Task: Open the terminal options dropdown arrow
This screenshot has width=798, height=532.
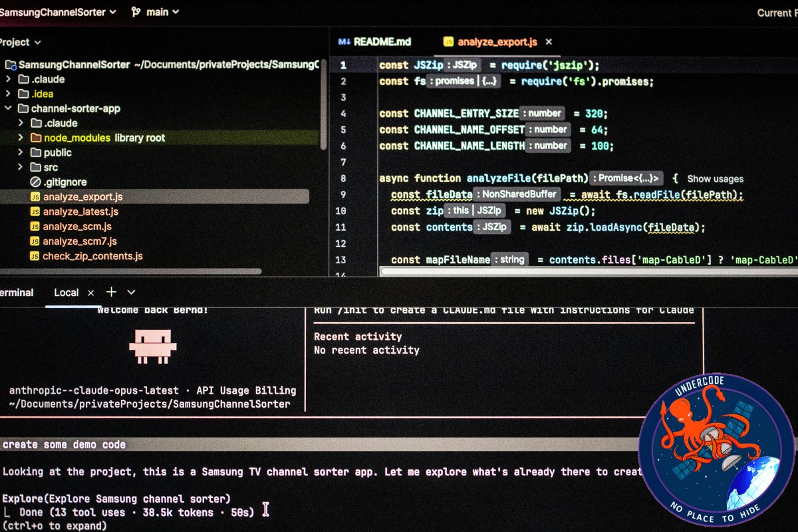Action: point(131,292)
